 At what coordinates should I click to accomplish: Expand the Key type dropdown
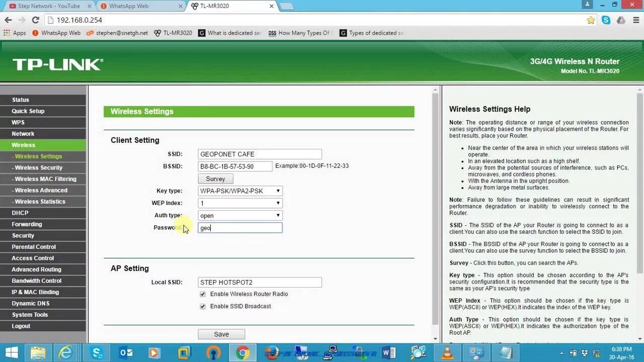tap(240, 191)
